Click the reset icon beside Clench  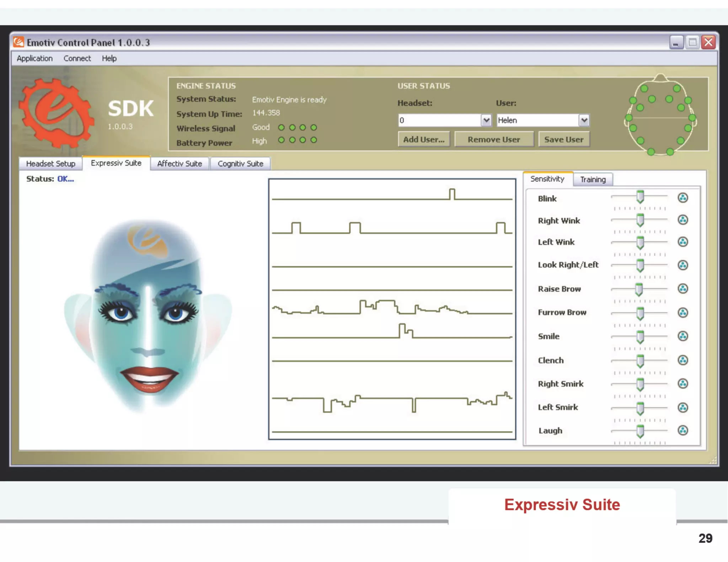(x=682, y=360)
